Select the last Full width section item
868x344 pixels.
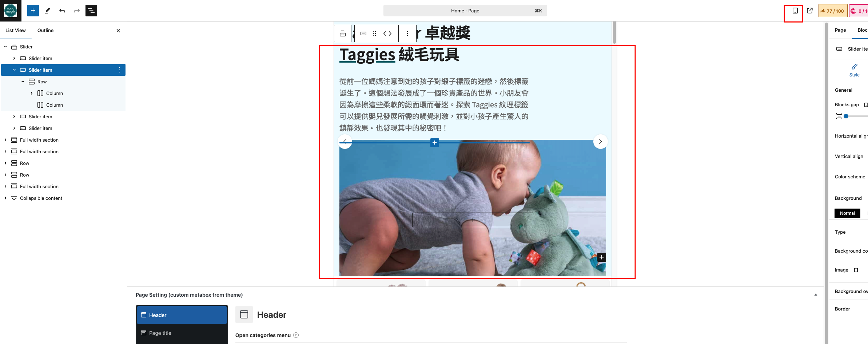pos(63,186)
